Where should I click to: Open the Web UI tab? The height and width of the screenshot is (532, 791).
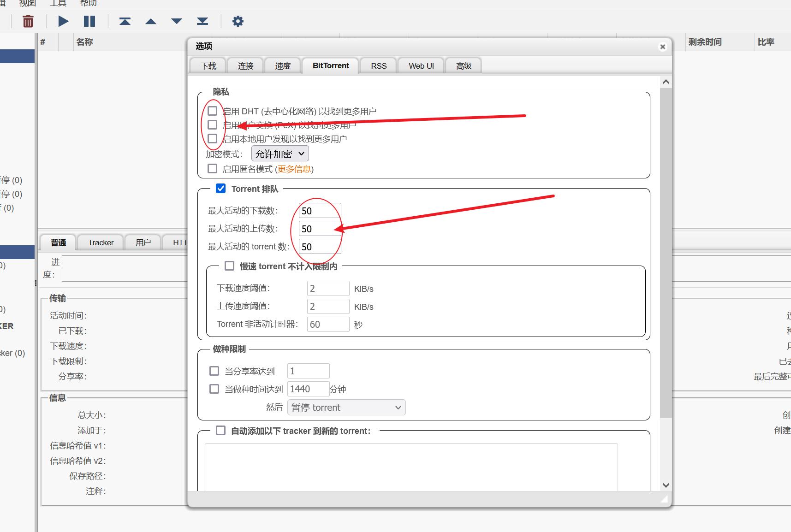coord(421,66)
